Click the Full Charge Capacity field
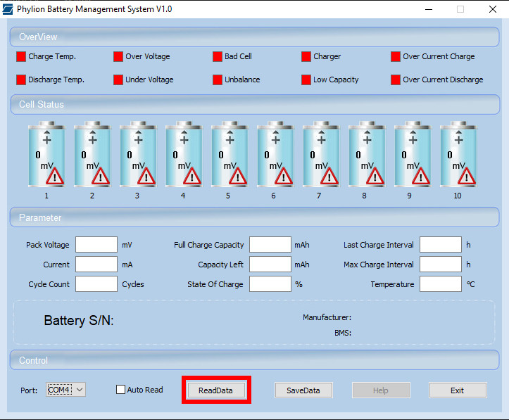 270,245
